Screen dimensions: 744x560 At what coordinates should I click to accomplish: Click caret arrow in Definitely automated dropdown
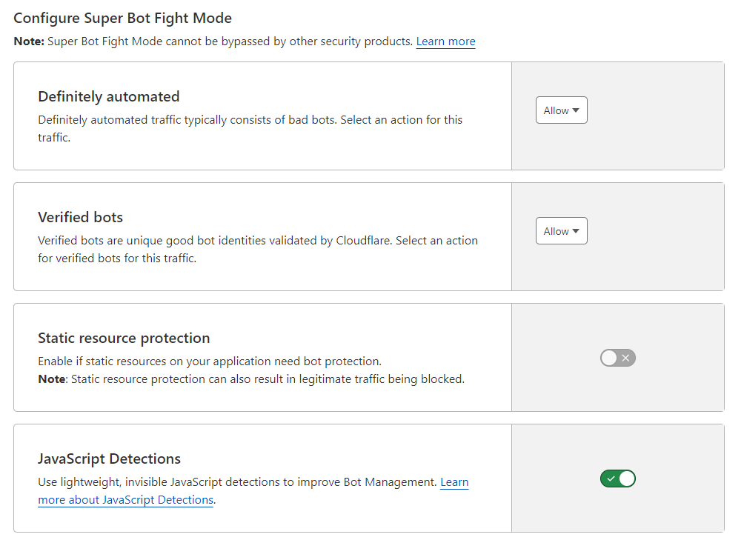(x=577, y=110)
